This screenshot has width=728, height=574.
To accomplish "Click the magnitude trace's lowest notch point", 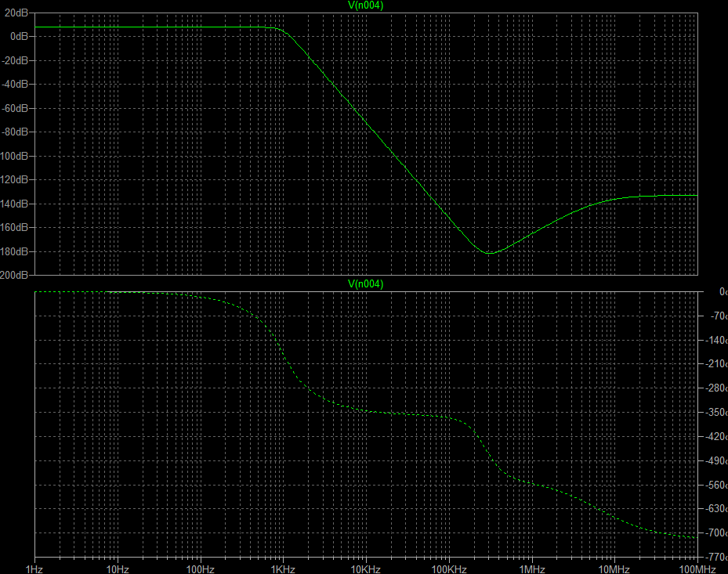I will click(489, 253).
